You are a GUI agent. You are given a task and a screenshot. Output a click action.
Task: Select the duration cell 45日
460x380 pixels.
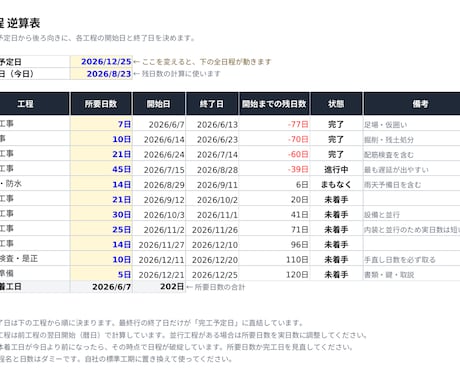pyautogui.click(x=101, y=169)
